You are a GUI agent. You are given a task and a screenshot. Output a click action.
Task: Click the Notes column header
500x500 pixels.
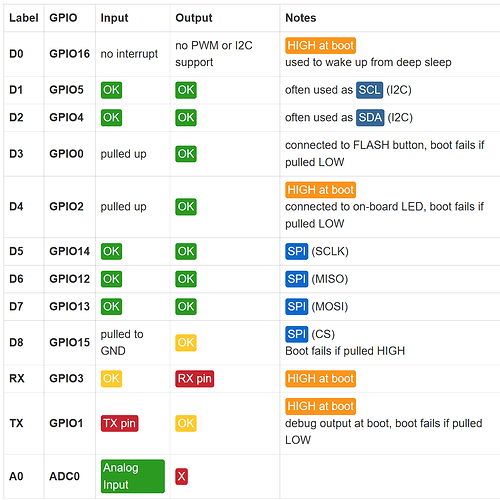click(301, 18)
